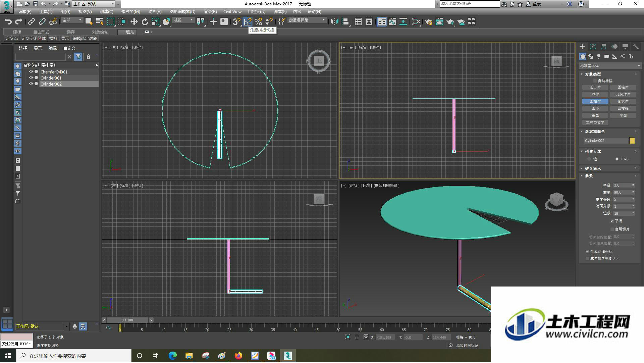Open the 创建选择集 dropdown
644x363 pixels.
(x=307, y=20)
